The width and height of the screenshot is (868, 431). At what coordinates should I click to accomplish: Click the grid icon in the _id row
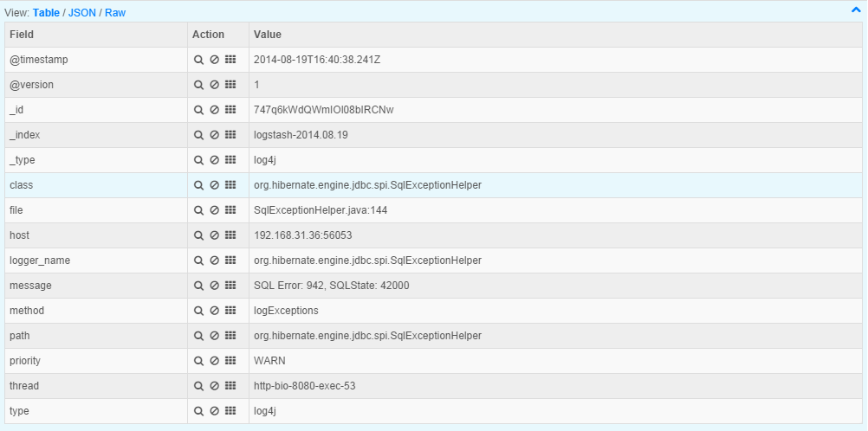coord(230,110)
